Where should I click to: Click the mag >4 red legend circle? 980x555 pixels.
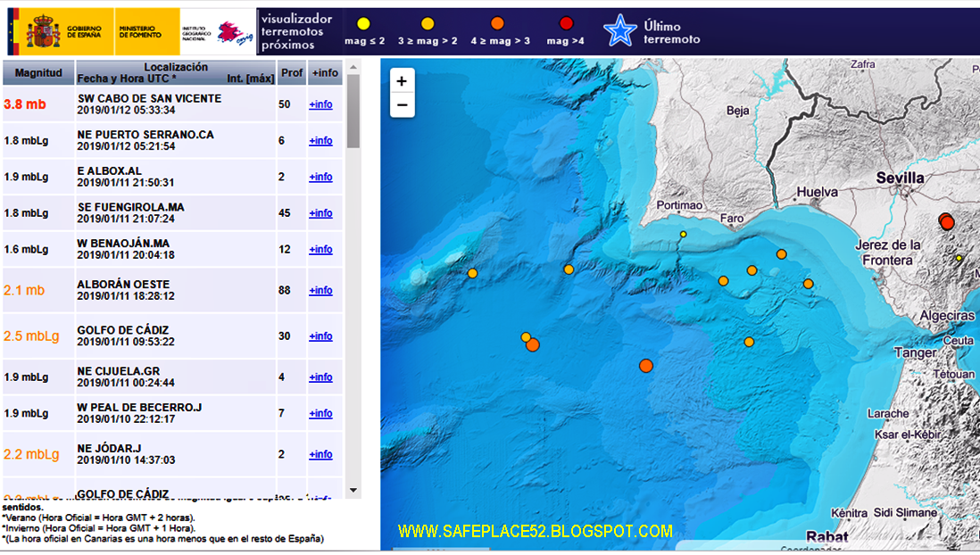[566, 24]
